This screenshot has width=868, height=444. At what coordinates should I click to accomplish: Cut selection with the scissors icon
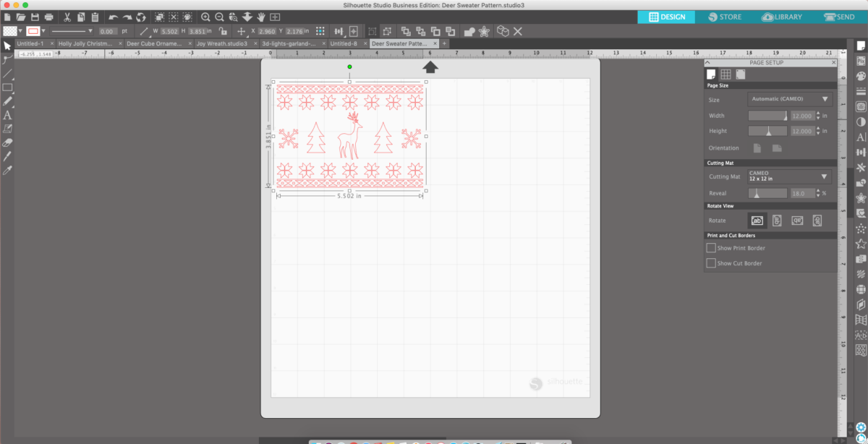point(67,17)
